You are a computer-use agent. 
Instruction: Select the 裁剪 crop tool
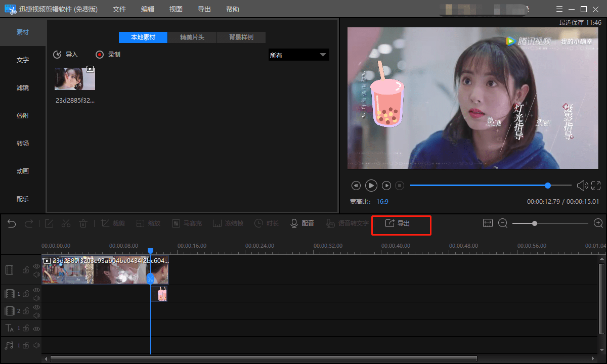point(113,223)
